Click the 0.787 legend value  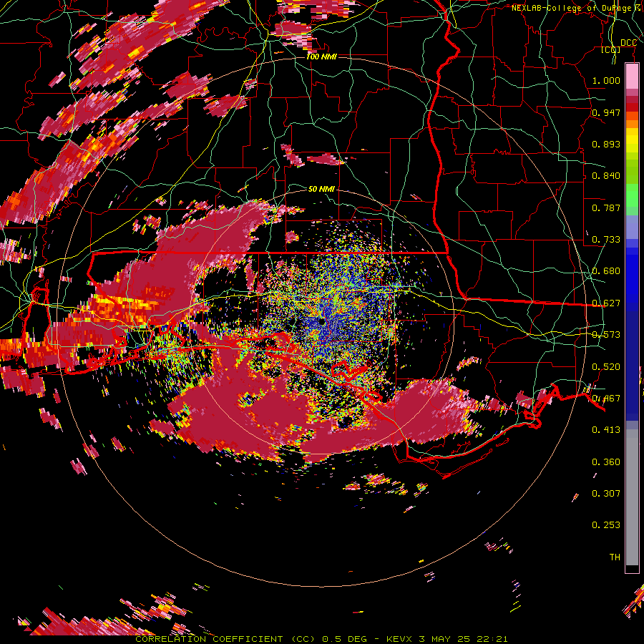coord(606,208)
